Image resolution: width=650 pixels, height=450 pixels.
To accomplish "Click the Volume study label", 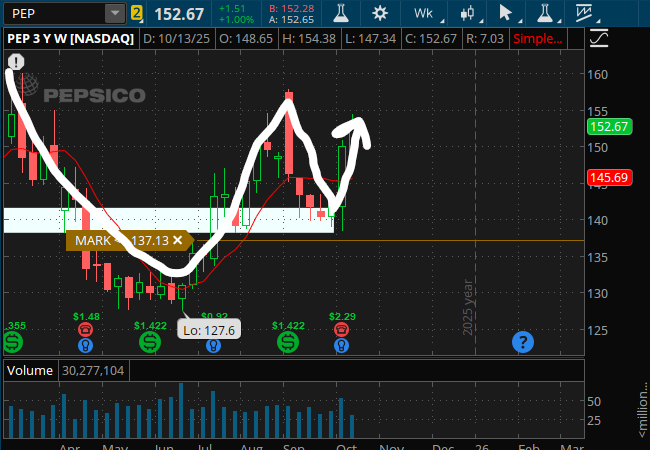I will (x=30, y=370).
